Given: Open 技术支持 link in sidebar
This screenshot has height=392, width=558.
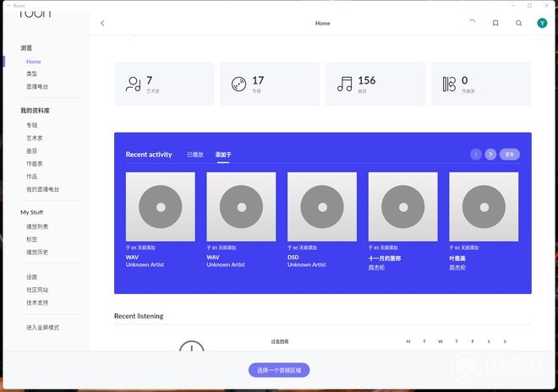Looking at the screenshot, I should coord(37,302).
